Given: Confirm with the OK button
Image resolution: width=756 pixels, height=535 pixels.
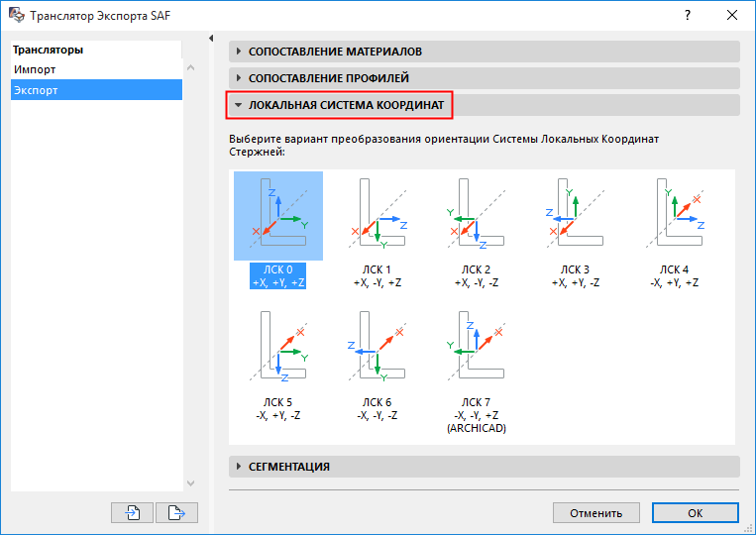Looking at the screenshot, I should 696,513.
